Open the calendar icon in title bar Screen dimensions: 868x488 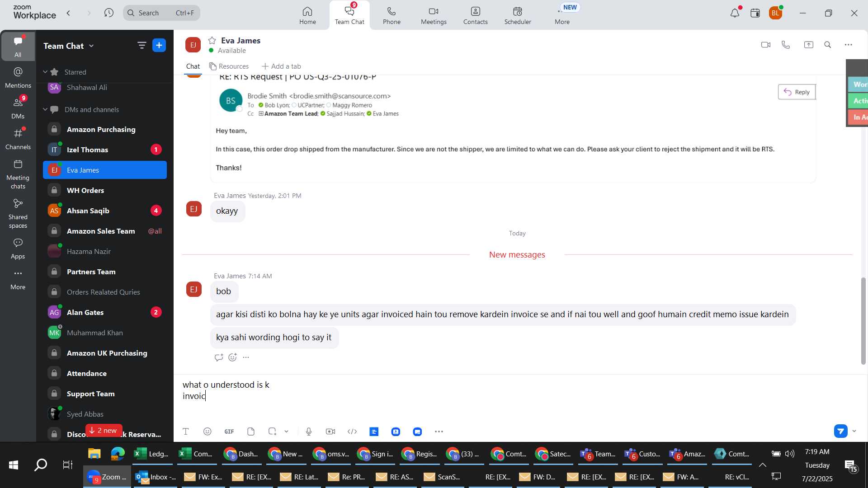pos(755,13)
